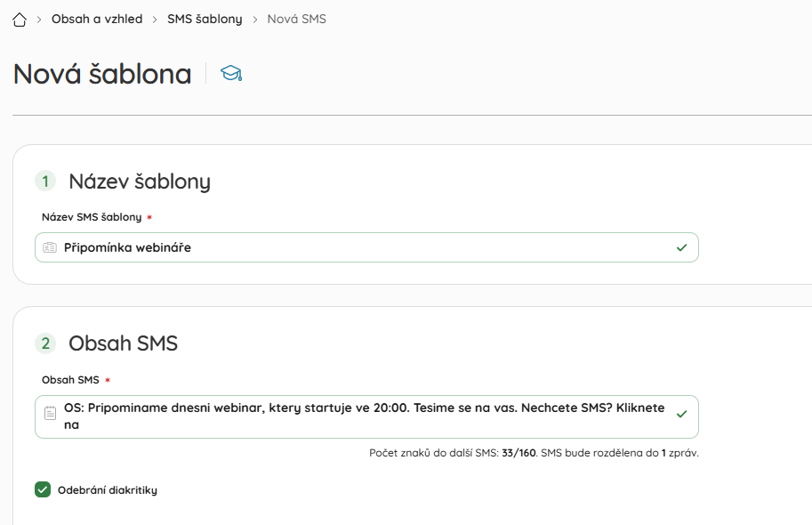Open the graduation cap help icon

tap(231, 73)
